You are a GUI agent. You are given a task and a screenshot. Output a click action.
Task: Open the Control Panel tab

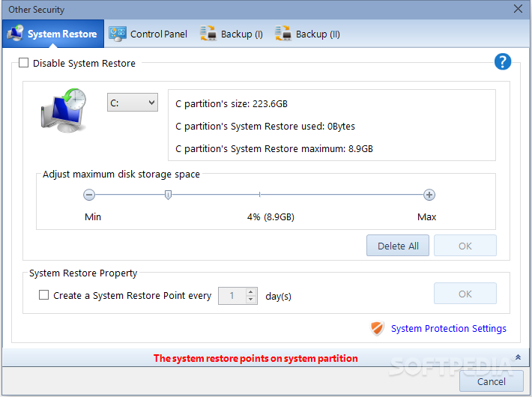148,34
